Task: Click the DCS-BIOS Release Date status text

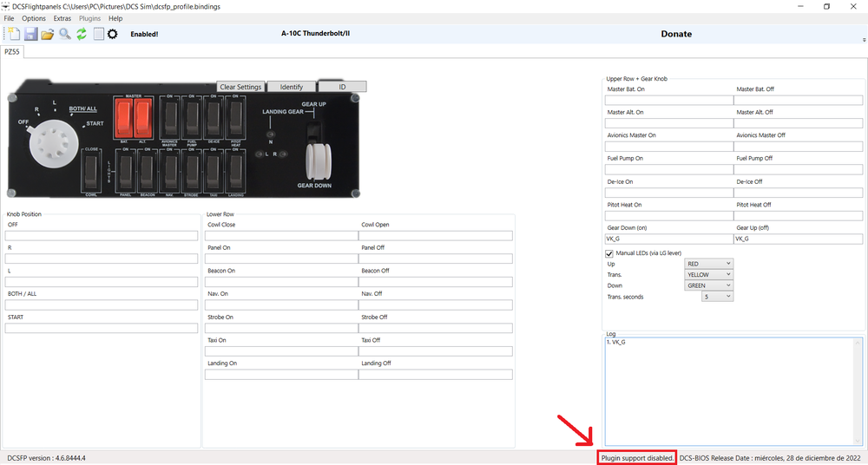Action: (770, 458)
